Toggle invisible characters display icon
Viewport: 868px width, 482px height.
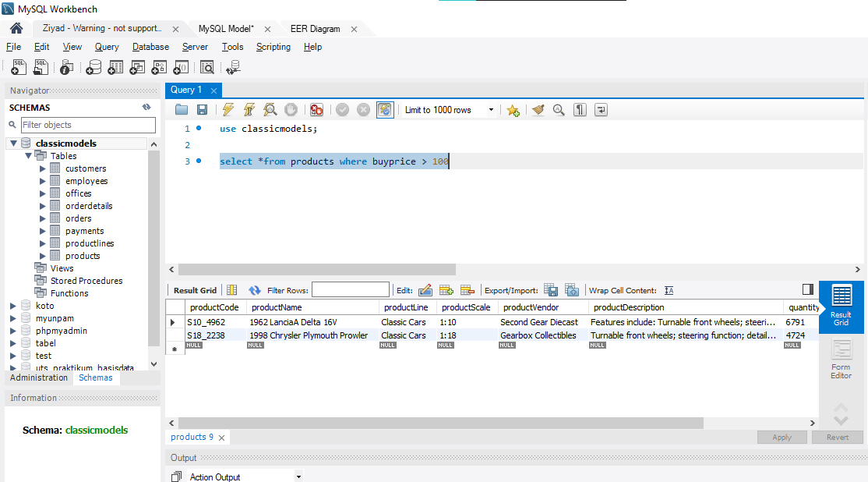coord(580,110)
